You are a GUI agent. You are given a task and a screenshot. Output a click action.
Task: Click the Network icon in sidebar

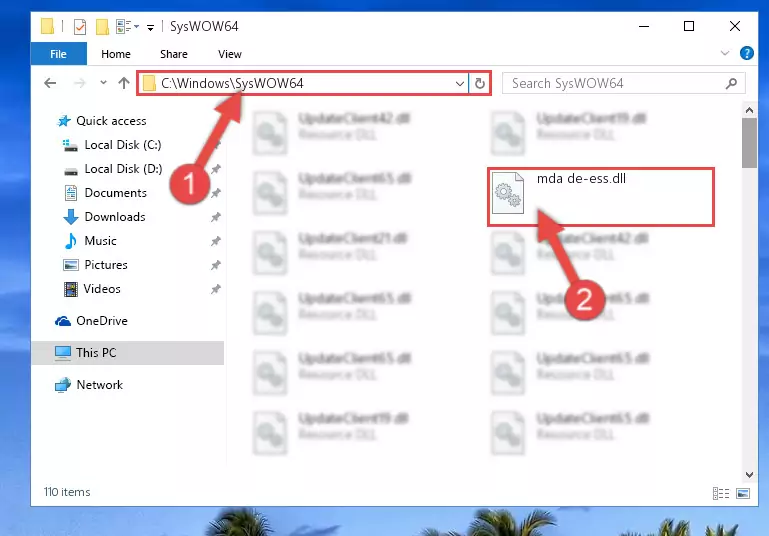tap(63, 385)
